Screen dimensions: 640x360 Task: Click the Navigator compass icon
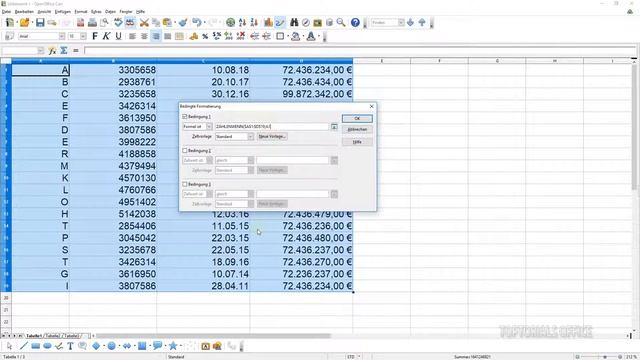point(305,22)
